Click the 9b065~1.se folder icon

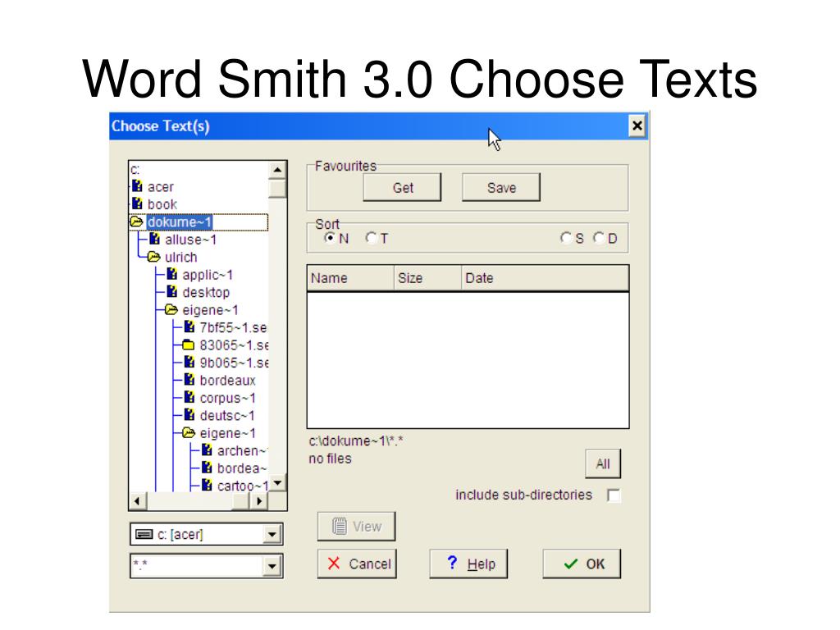click(189, 362)
